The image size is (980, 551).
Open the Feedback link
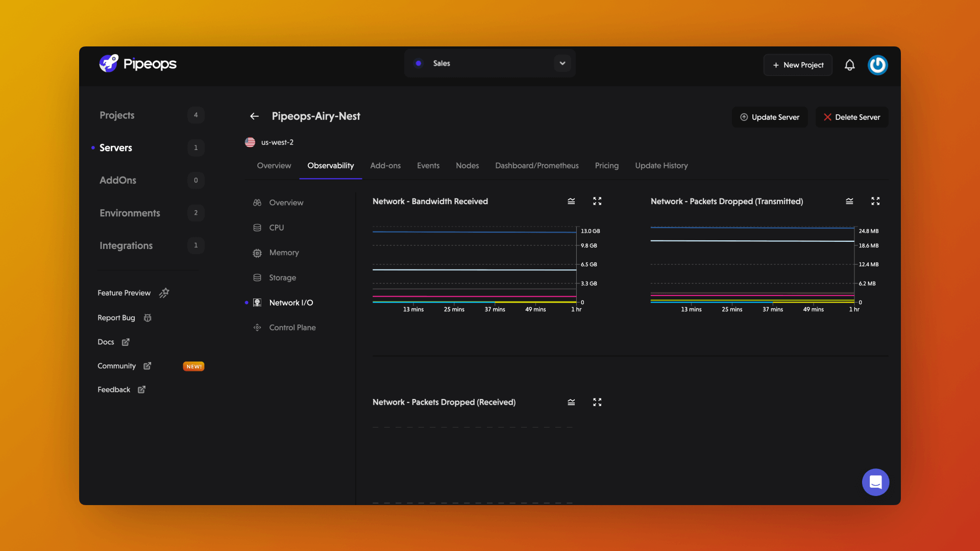(114, 390)
